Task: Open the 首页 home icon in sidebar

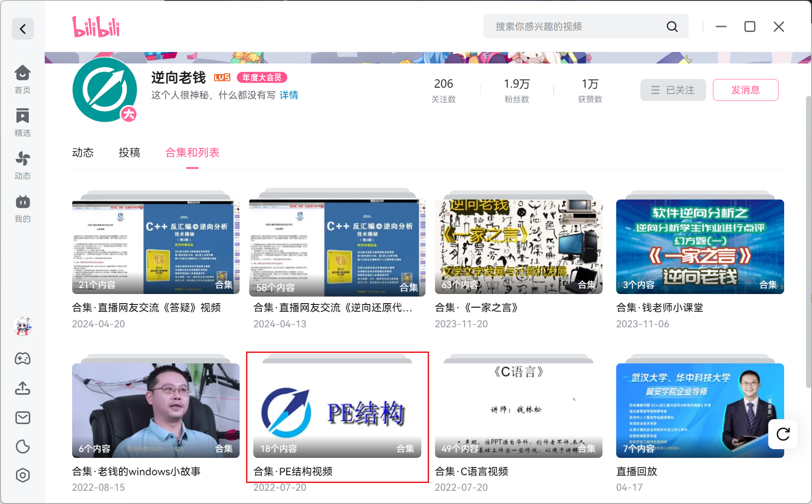Action: coord(22,79)
